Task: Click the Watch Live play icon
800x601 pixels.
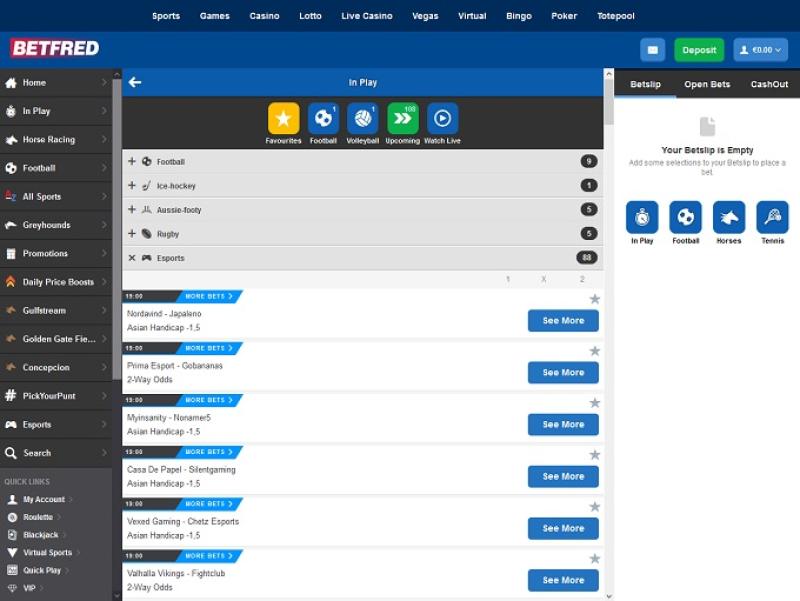Action: (x=442, y=119)
